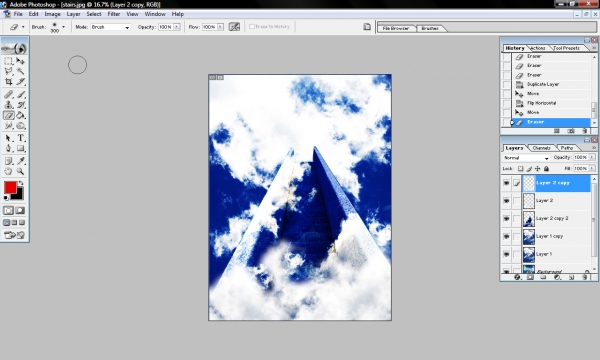The width and height of the screenshot is (600, 360).
Task: Click the black background color swatch
Action: (18, 195)
